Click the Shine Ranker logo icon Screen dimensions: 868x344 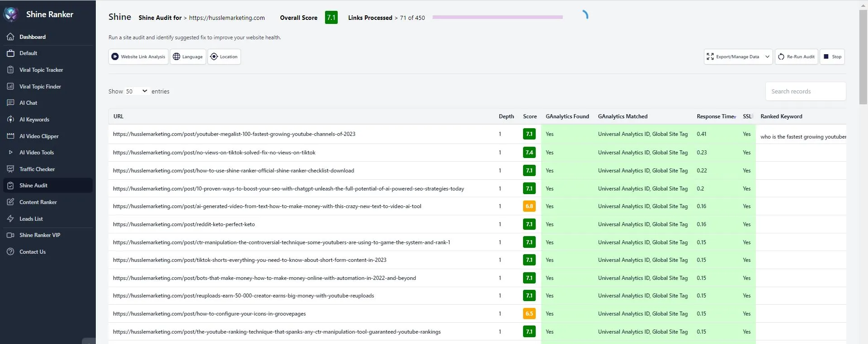[x=11, y=14]
